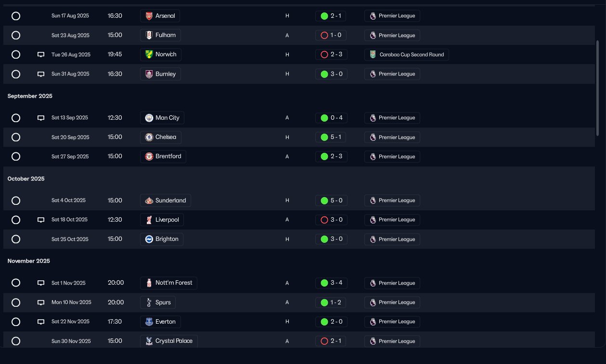This screenshot has width=606, height=364.
Task: Open the Brentford team button
Action: tap(163, 157)
